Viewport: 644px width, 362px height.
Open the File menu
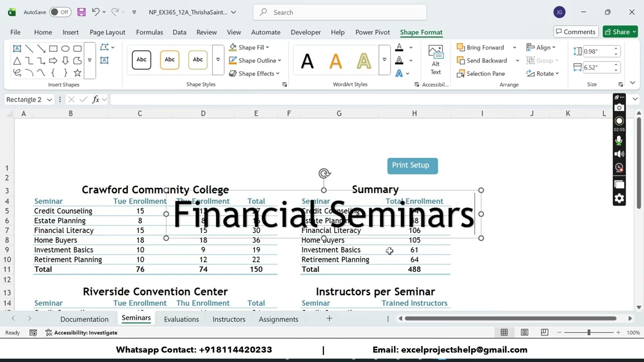click(15, 32)
